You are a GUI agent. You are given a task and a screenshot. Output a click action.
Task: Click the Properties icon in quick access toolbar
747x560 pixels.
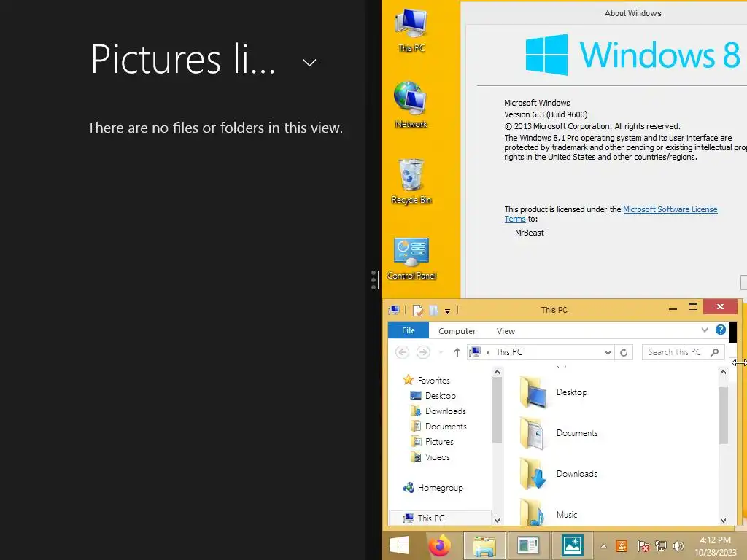point(418,310)
